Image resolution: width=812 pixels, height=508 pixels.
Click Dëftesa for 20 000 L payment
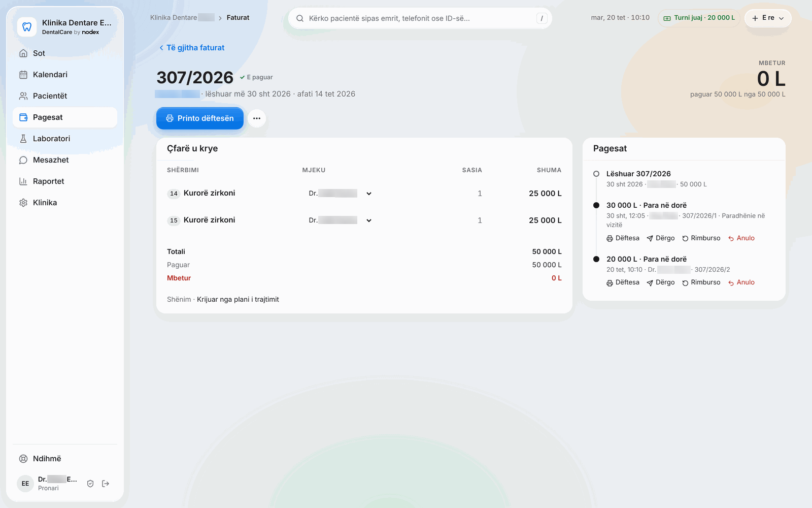623,282
